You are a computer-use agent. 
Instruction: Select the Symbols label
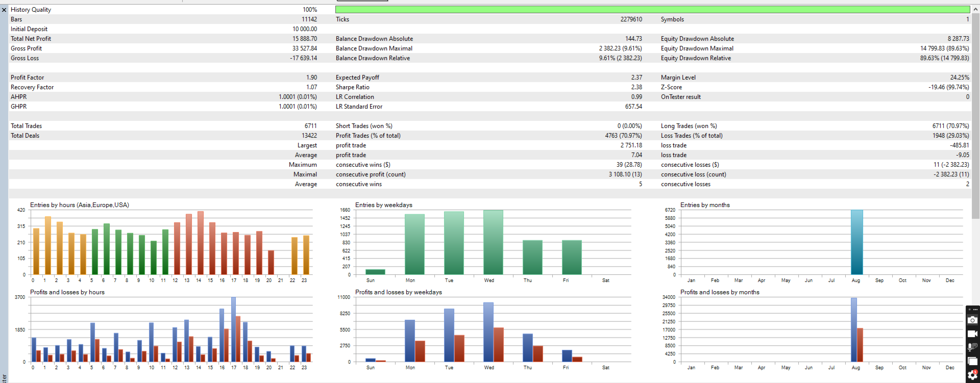[x=672, y=19]
